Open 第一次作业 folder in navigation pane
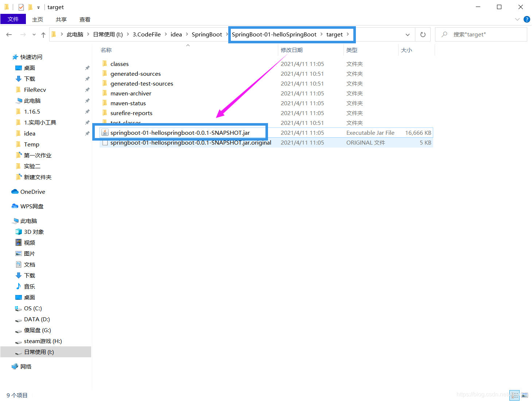 tap(38, 156)
